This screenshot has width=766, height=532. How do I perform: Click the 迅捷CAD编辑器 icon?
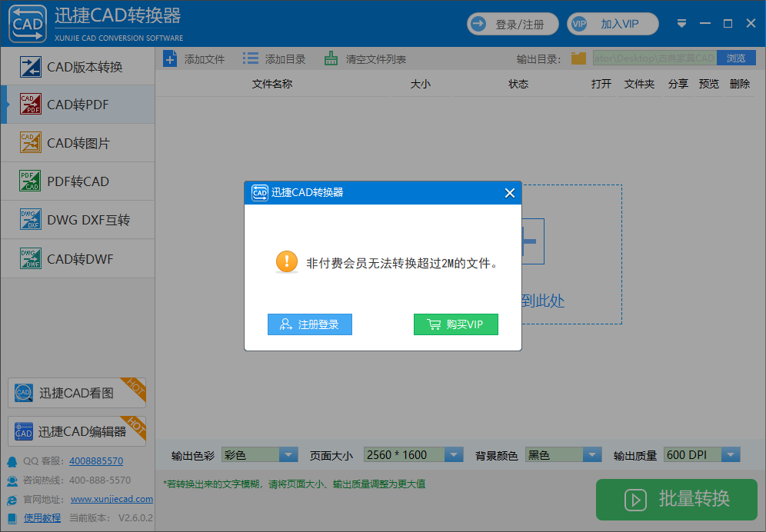(23, 431)
